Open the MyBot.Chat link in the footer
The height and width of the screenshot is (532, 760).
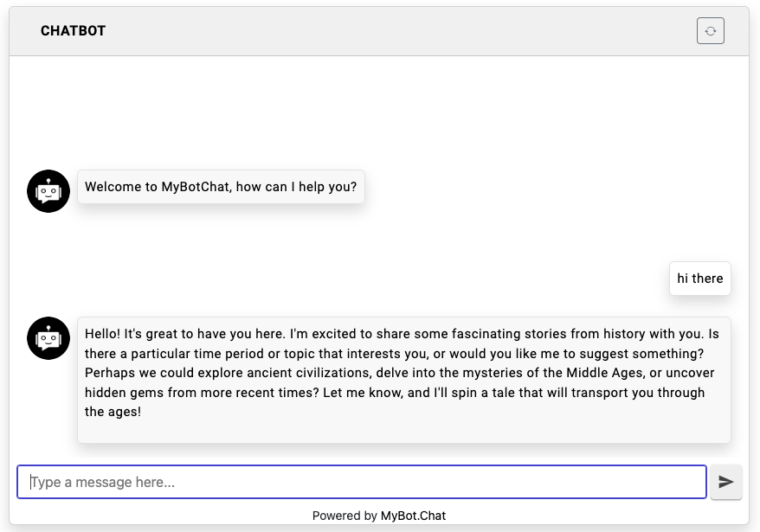click(413, 516)
